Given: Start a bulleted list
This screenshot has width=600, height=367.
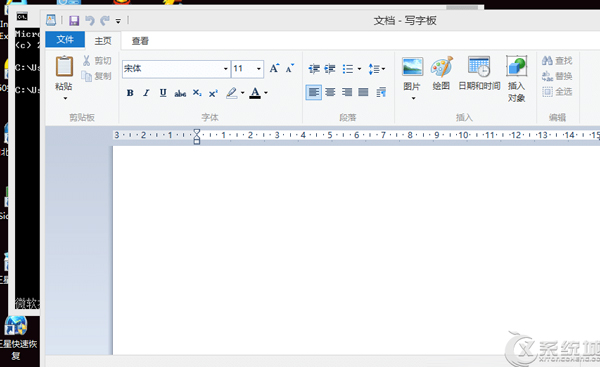Looking at the screenshot, I should (x=347, y=69).
